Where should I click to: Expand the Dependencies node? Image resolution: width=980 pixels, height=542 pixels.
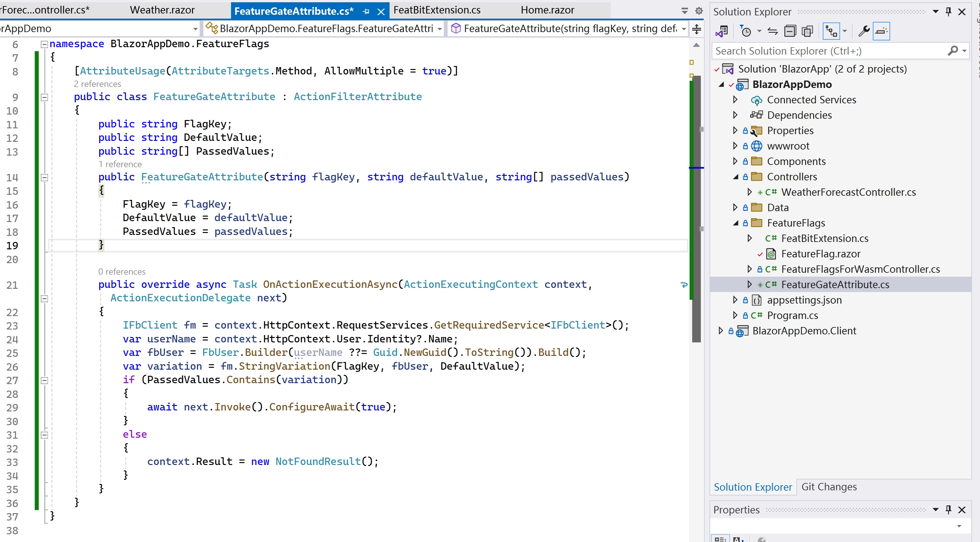[735, 115]
